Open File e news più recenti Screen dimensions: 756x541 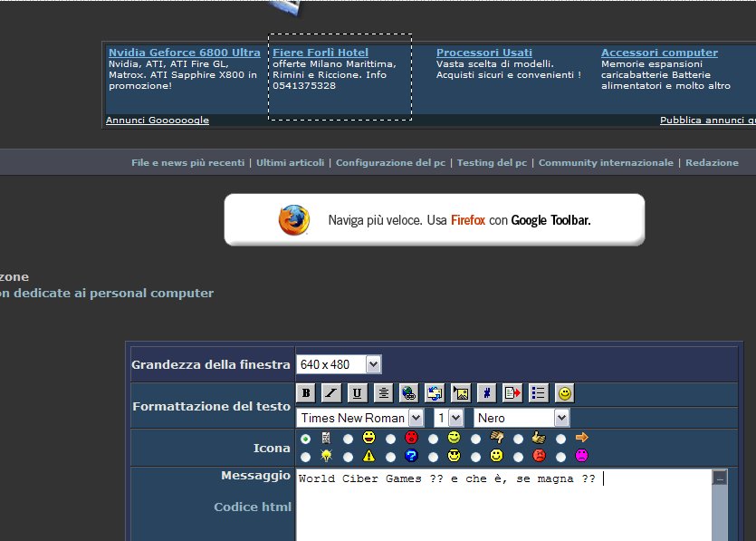click(188, 162)
